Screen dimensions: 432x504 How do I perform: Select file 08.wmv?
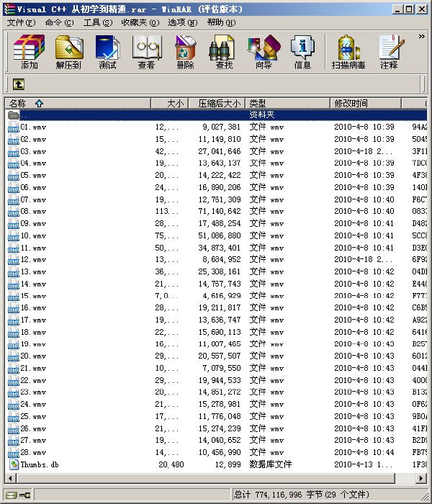217,211
